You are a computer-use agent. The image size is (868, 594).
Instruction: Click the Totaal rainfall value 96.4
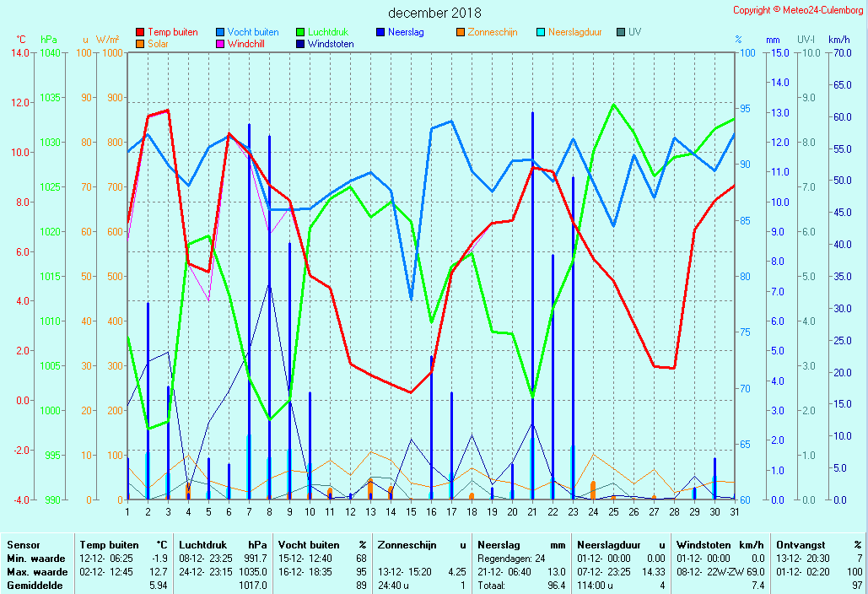556,585
